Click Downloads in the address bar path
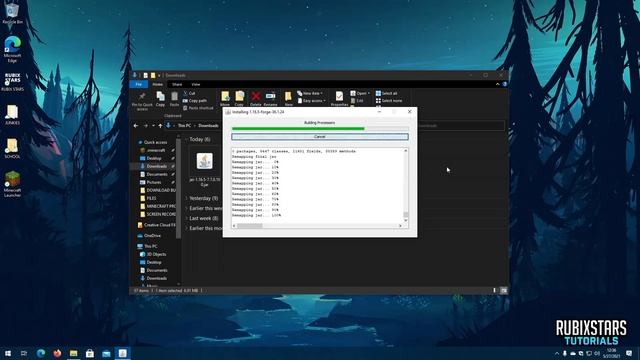Viewport: 640px width, 360px height. [x=208, y=126]
